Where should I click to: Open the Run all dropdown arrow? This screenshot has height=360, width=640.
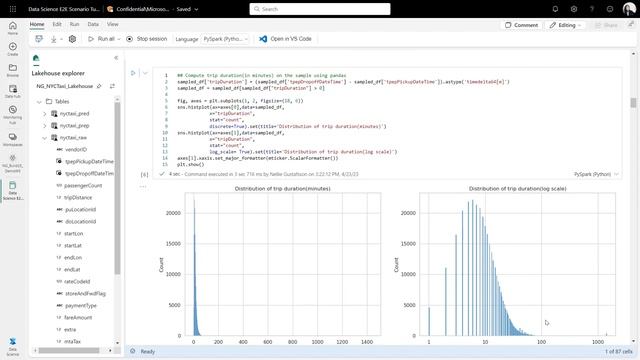(x=119, y=39)
